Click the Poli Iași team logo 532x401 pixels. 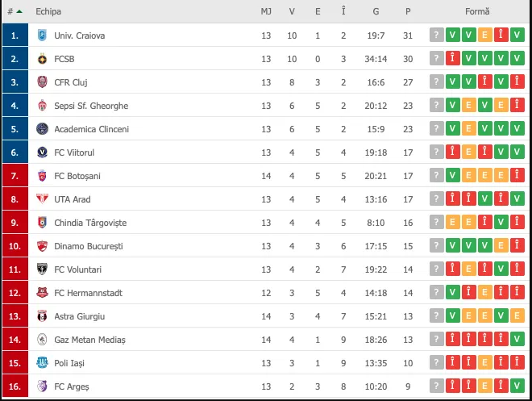pyautogui.click(x=43, y=363)
